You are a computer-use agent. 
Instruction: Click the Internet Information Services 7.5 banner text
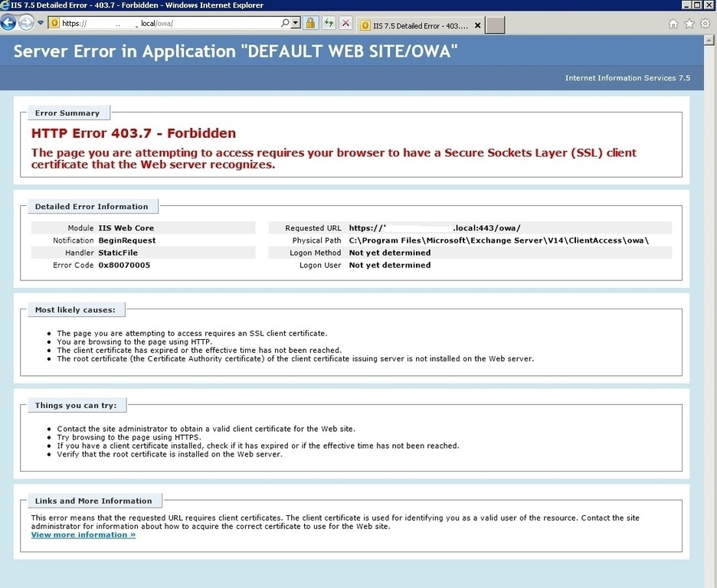pos(628,77)
